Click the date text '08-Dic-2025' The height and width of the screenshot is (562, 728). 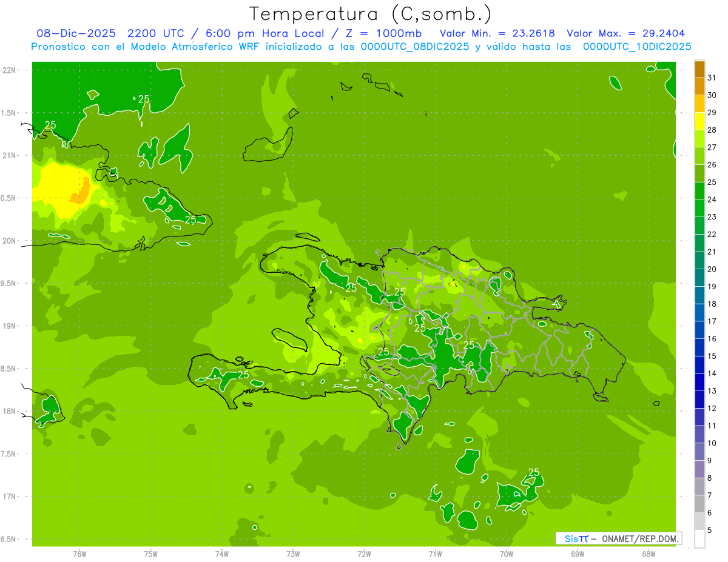pyautogui.click(x=76, y=33)
